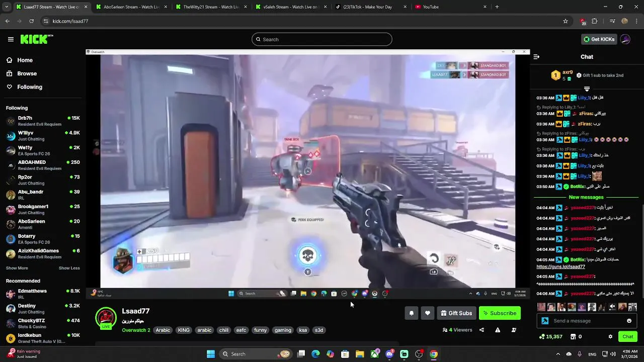
Task: Expand the Following list with Show More
Action: [17, 268]
